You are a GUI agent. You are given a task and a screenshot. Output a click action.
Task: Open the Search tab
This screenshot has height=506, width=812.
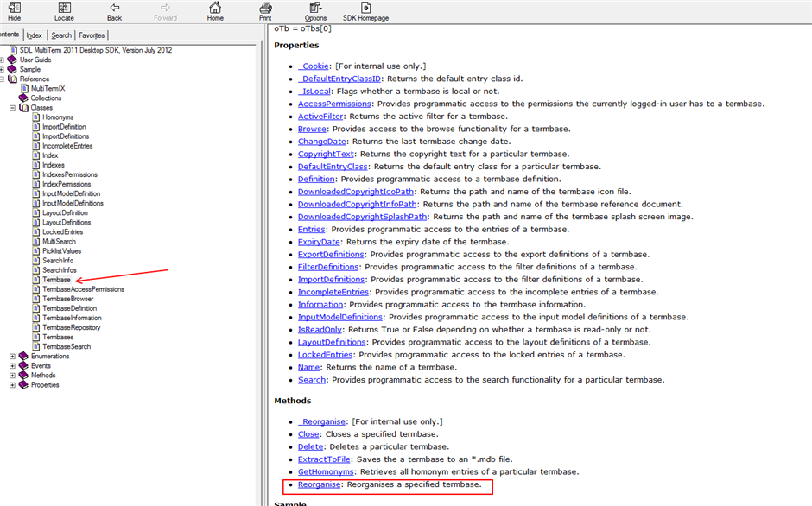click(x=61, y=35)
